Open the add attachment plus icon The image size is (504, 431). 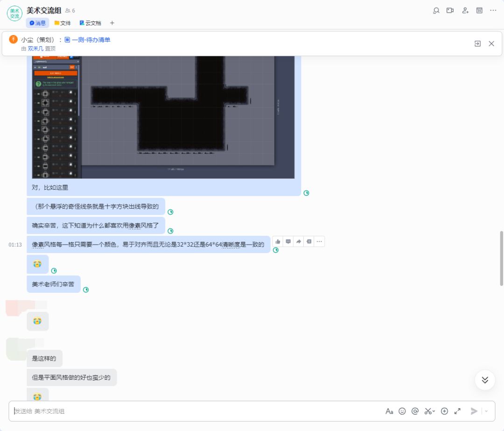445,411
